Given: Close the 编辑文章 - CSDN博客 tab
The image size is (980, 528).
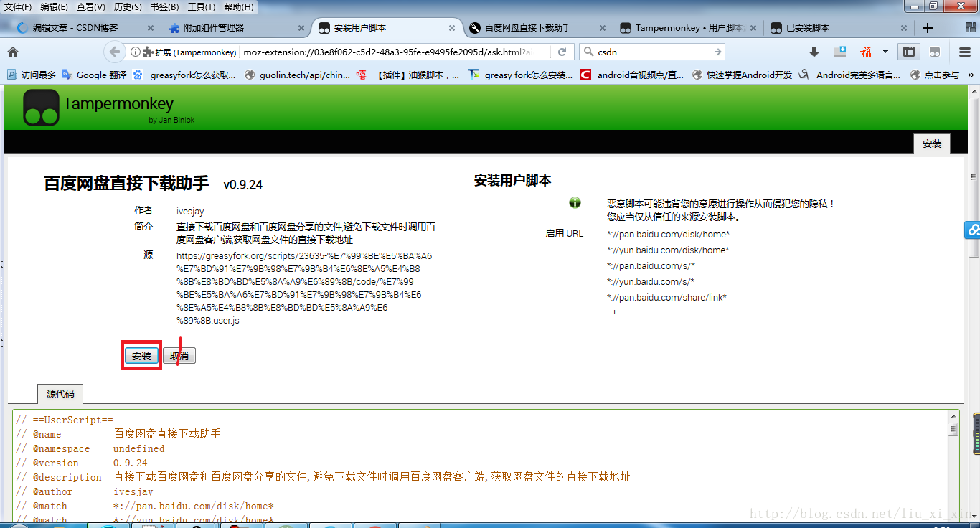Looking at the screenshot, I should [x=150, y=28].
